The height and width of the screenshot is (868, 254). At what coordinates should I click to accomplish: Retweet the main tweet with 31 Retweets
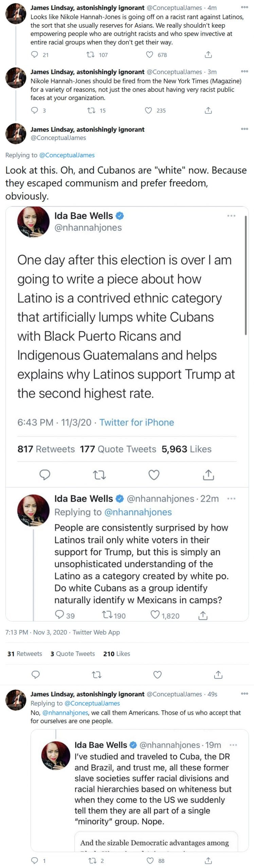pos(97,675)
